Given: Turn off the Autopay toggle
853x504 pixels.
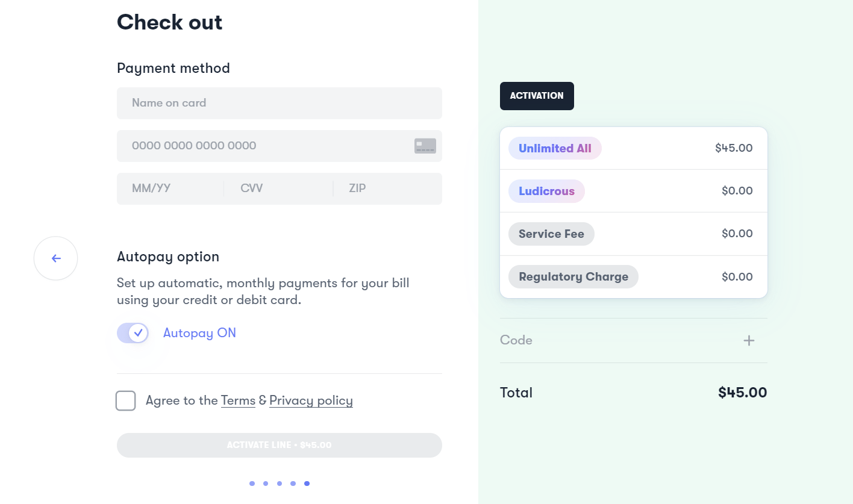Looking at the screenshot, I should [133, 333].
